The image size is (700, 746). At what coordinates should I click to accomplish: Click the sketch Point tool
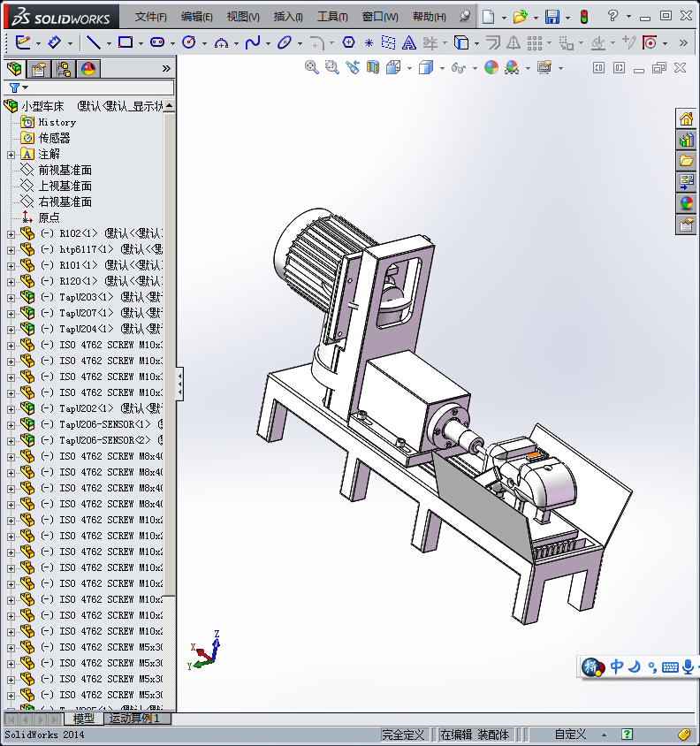369,43
